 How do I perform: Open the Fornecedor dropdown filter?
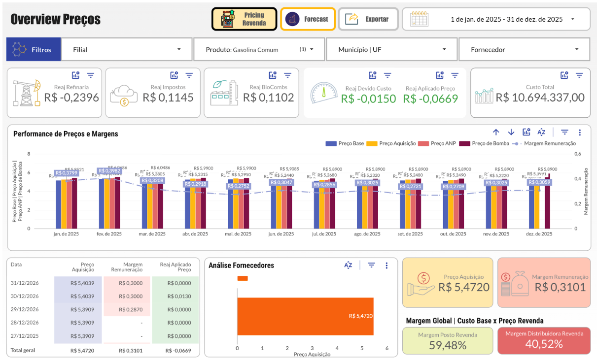click(x=524, y=49)
